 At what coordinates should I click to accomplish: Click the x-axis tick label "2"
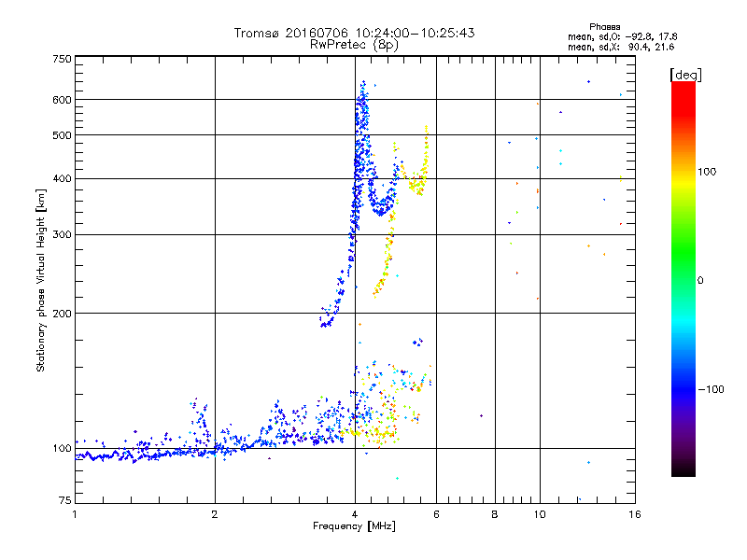(215, 514)
